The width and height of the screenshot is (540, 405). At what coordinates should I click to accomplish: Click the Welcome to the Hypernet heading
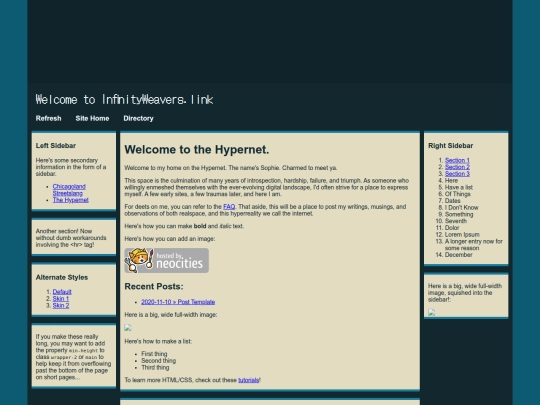click(x=197, y=149)
